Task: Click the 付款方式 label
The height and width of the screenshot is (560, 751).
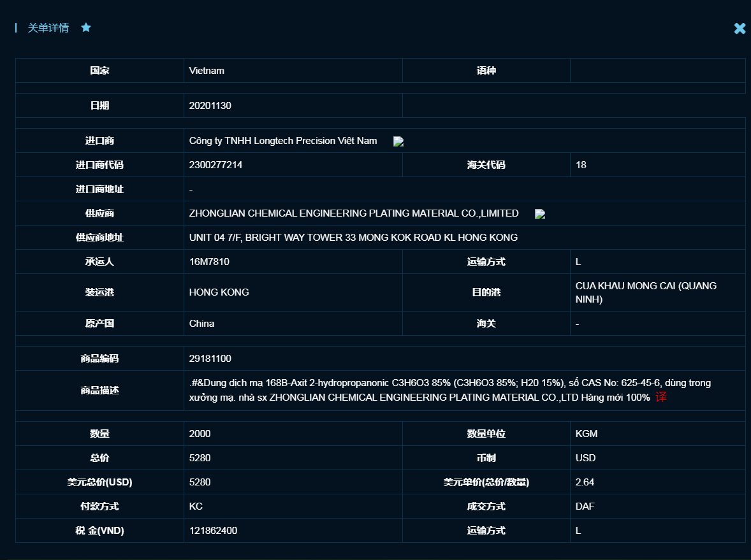Action: pyautogui.click(x=99, y=506)
